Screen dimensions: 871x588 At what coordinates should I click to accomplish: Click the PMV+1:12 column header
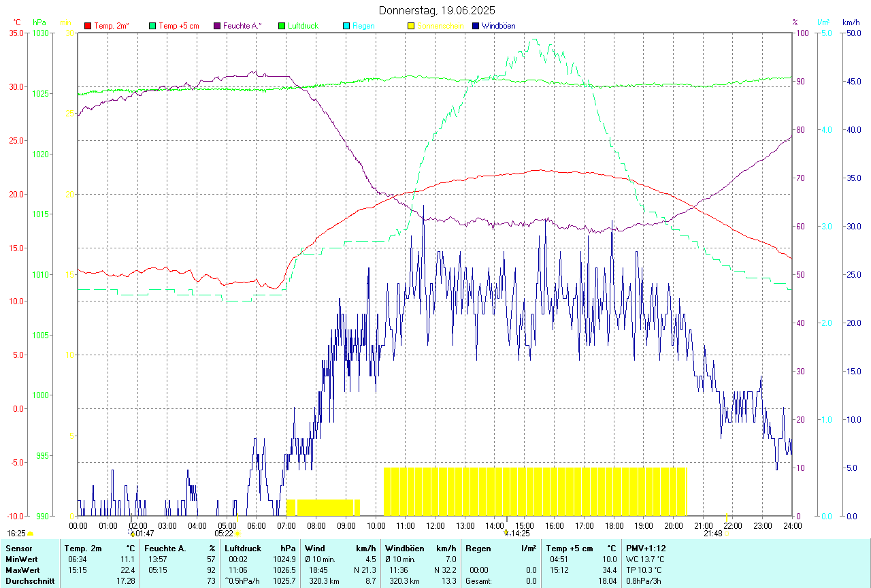(x=646, y=548)
